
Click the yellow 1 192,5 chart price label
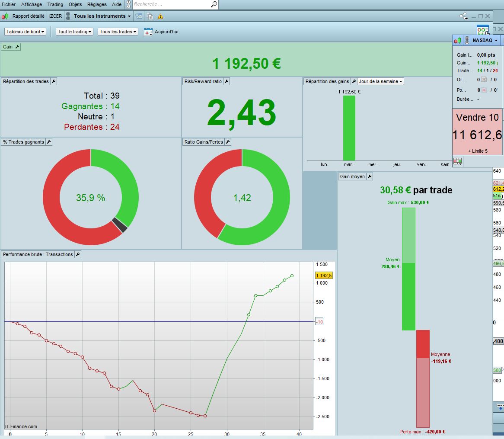[x=324, y=276]
